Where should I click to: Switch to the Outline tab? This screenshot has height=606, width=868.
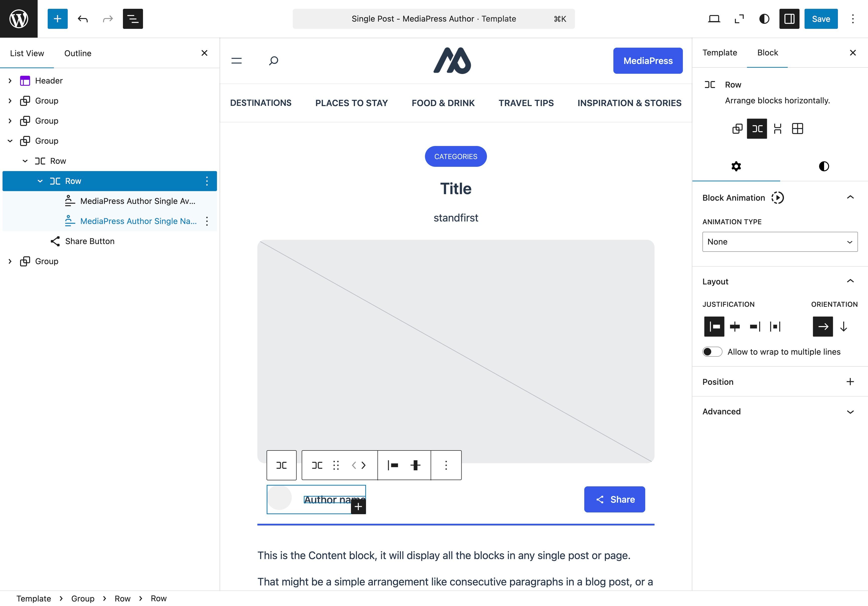pyautogui.click(x=78, y=53)
